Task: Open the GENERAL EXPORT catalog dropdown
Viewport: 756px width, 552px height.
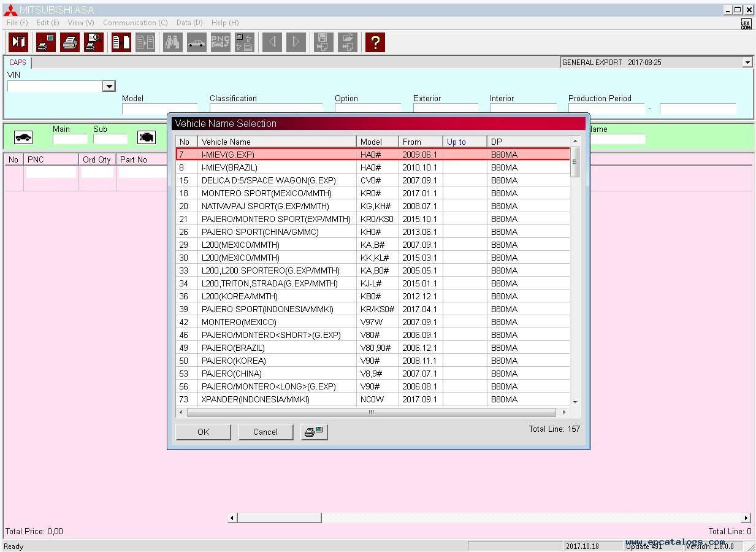Action: click(x=747, y=62)
